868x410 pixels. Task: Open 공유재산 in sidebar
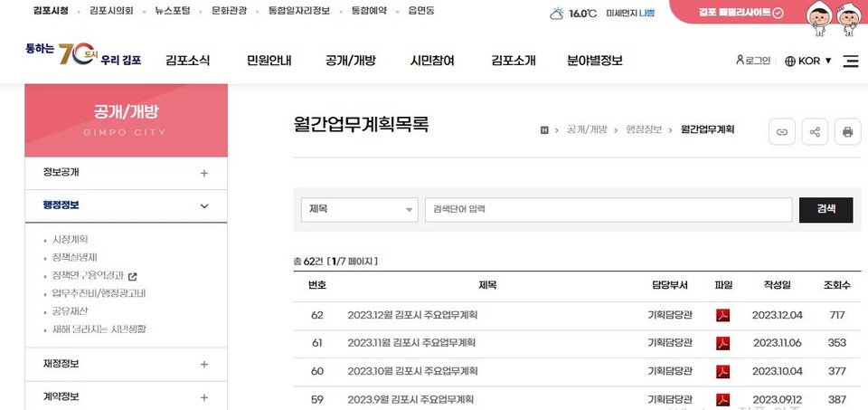(x=70, y=311)
